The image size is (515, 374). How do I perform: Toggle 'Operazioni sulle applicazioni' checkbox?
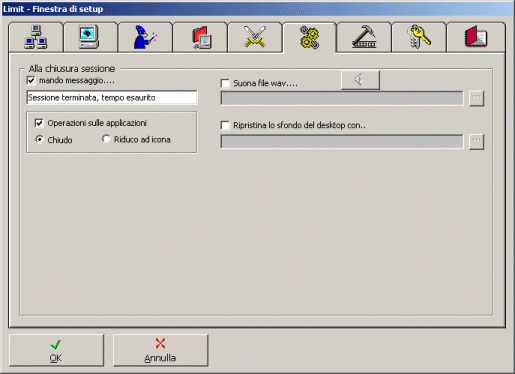pyautogui.click(x=39, y=123)
